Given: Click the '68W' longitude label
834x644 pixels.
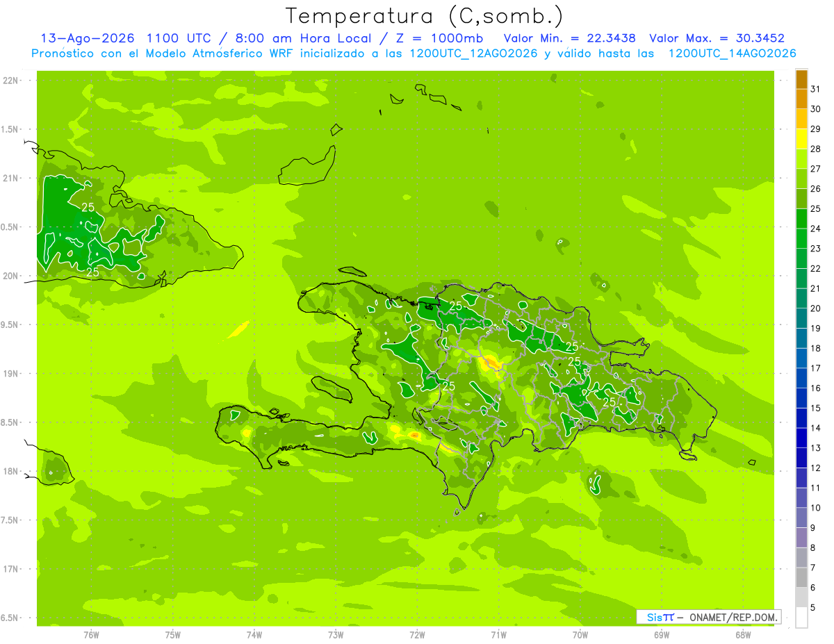Looking at the screenshot, I should (x=743, y=635).
